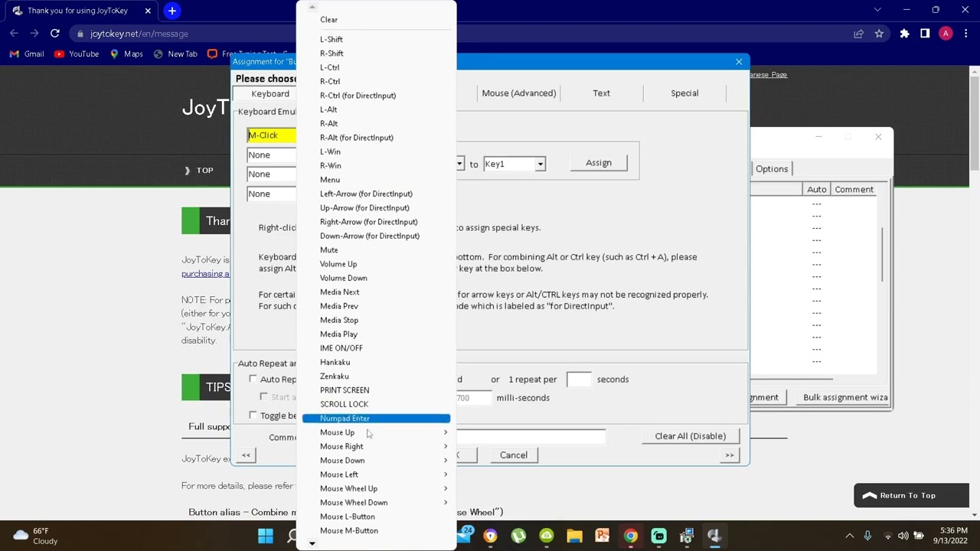Show hidden system tray icons
980x551 pixels.
point(849,536)
